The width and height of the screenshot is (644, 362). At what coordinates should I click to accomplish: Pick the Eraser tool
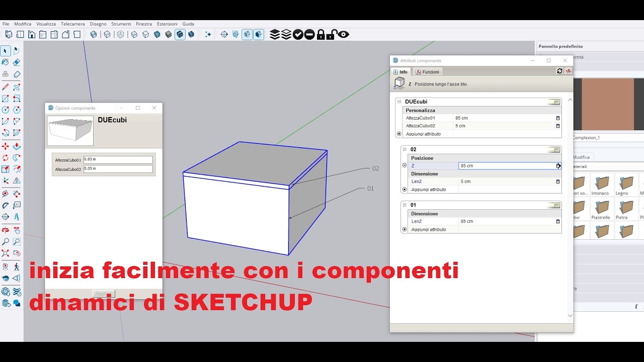click(x=17, y=62)
